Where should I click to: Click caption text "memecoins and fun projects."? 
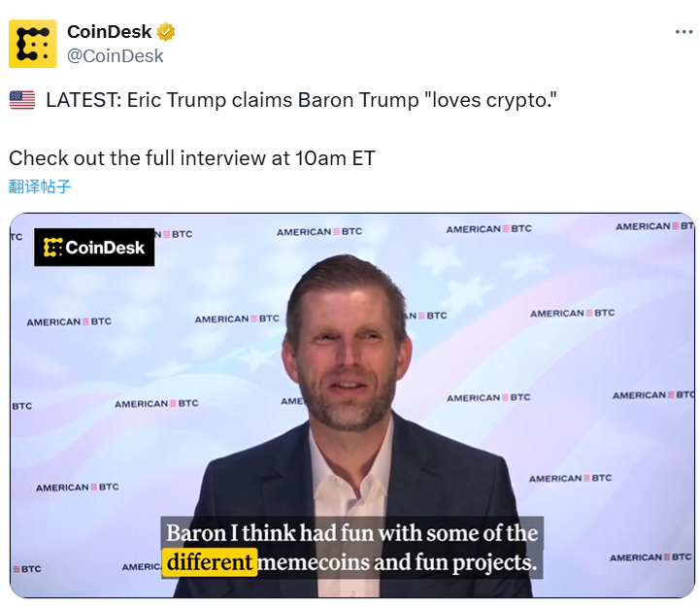pyautogui.click(x=397, y=562)
